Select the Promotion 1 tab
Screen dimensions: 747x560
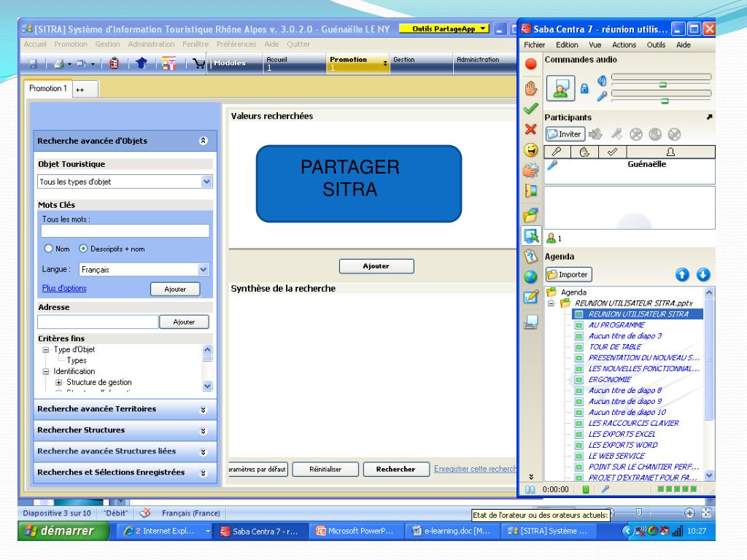[47, 88]
